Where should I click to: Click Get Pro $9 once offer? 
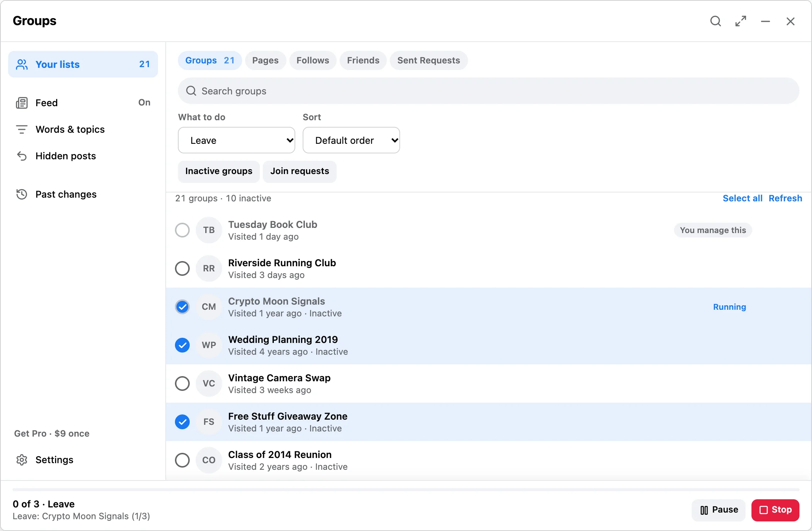[52, 434]
